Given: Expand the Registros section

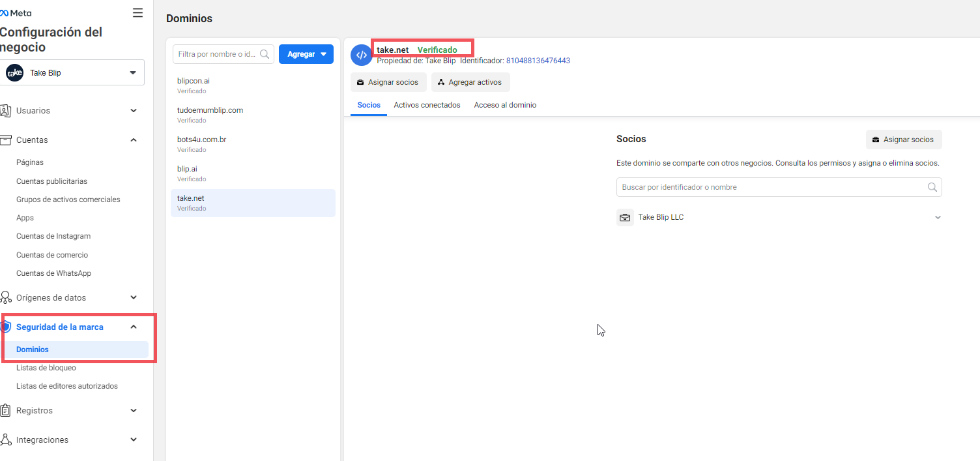Looking at the screenshot, I should [134, 411].
